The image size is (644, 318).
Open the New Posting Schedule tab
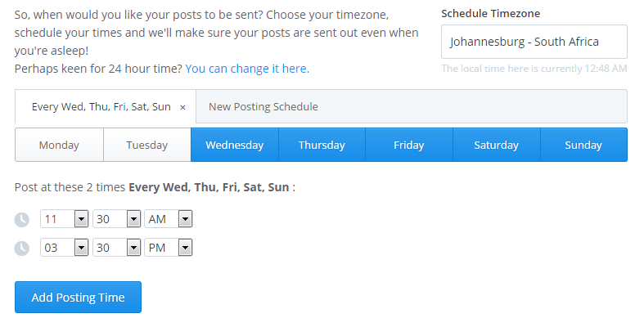tap(263, 107)
